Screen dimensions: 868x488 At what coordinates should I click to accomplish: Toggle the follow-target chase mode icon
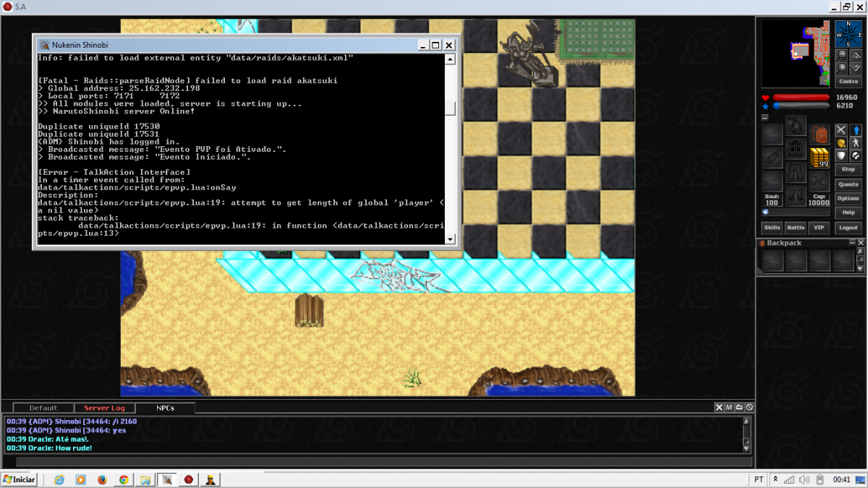tap(856, 143)
